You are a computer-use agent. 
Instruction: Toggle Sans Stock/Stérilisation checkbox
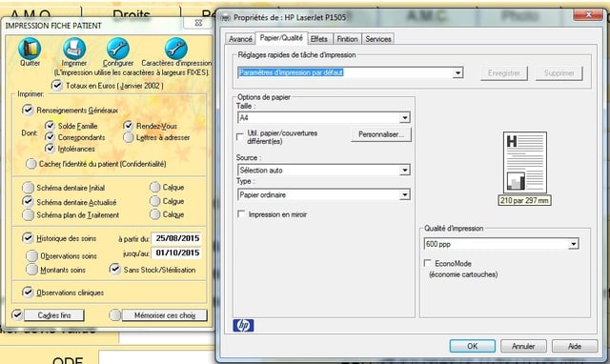[115, 269]
